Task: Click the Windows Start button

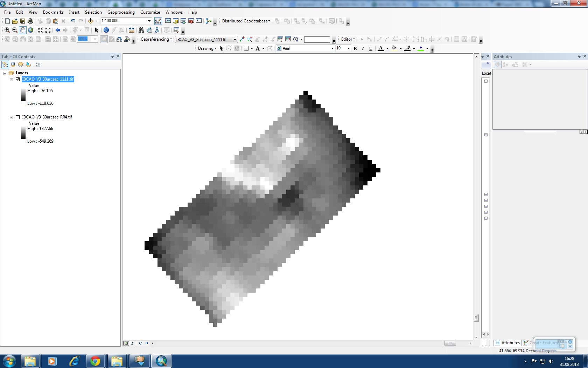Action: click(x=9, y=361)
